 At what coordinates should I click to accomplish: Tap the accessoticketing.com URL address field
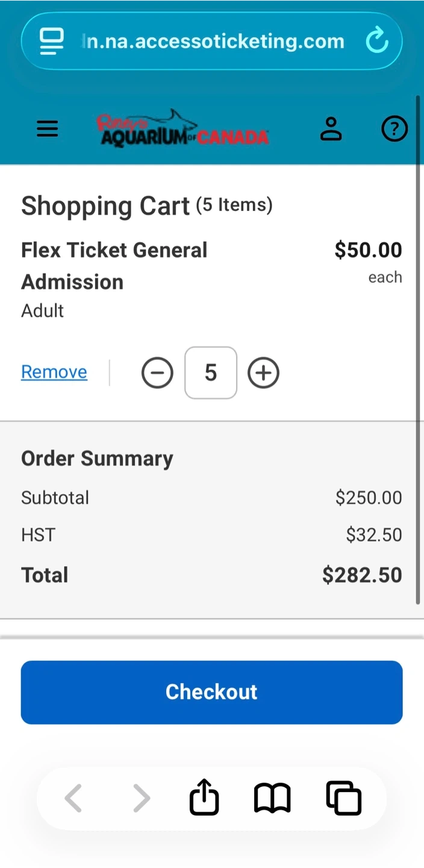point(213,41)
